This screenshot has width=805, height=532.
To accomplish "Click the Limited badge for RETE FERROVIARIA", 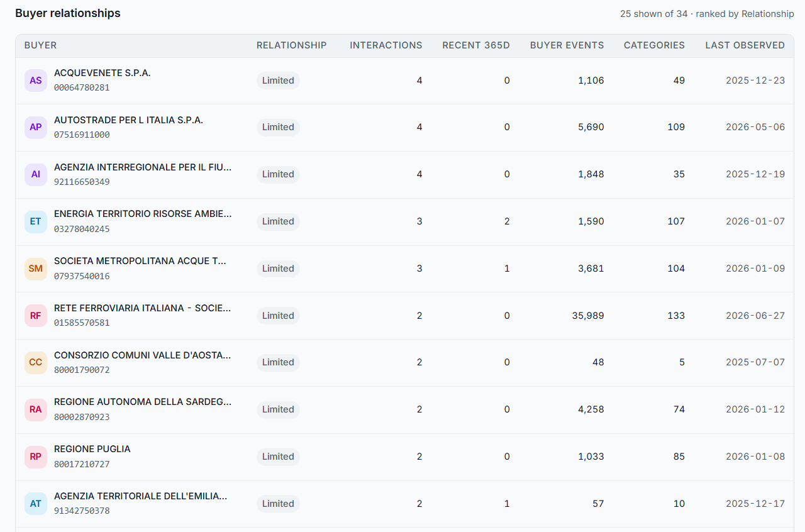I will [x=278, y=316].
